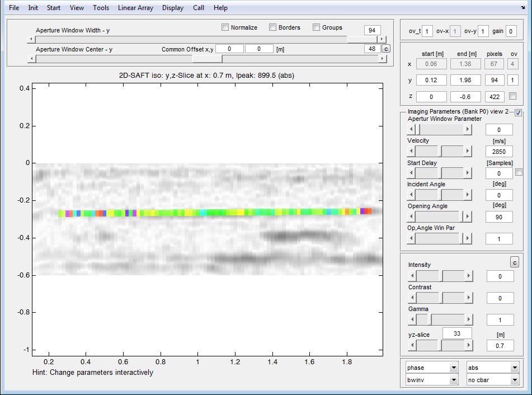Decrease Velocity with left arrow
Viewport: 532px width, 395px height.
[411, 151]
